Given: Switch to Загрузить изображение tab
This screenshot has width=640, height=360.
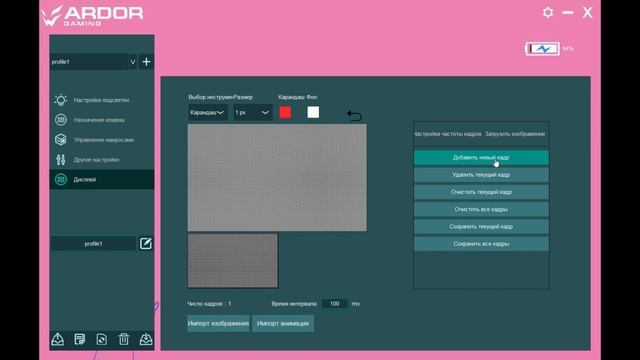Looking at the screenshot, I should 515,134.
